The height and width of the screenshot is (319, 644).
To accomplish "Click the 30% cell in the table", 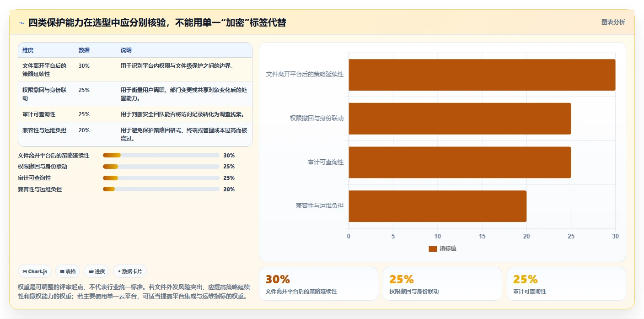I will pyautogui.click(x=84, y=66).
